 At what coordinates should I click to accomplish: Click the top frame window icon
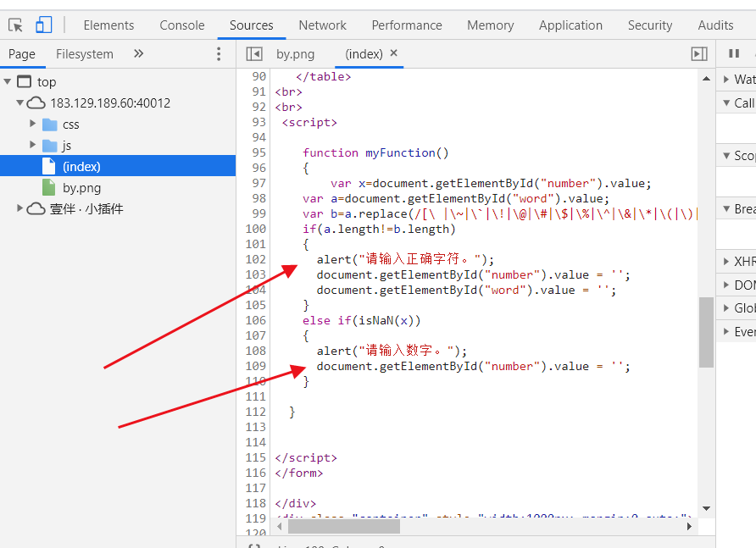point(24,81)
